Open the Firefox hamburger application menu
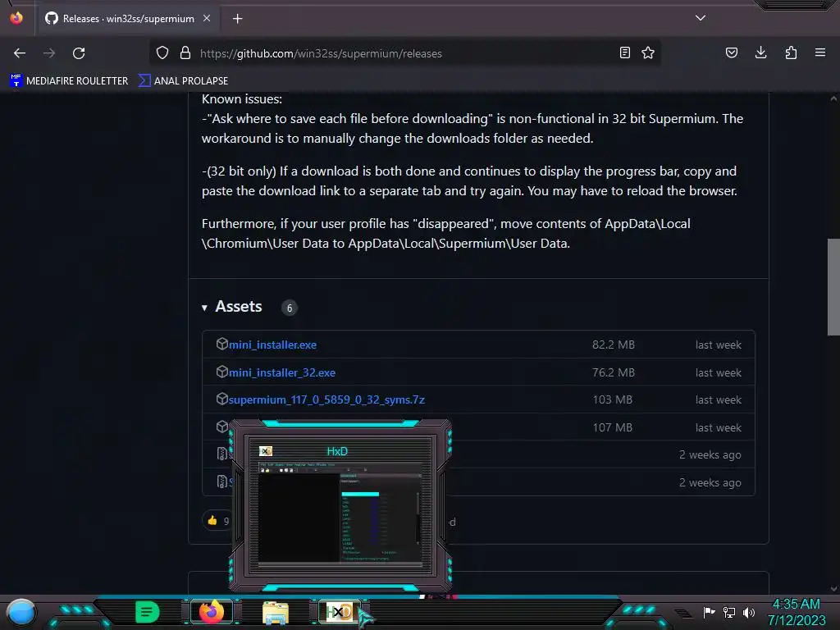This screenshot has height=630, width=840. click(x=820, y=52)
